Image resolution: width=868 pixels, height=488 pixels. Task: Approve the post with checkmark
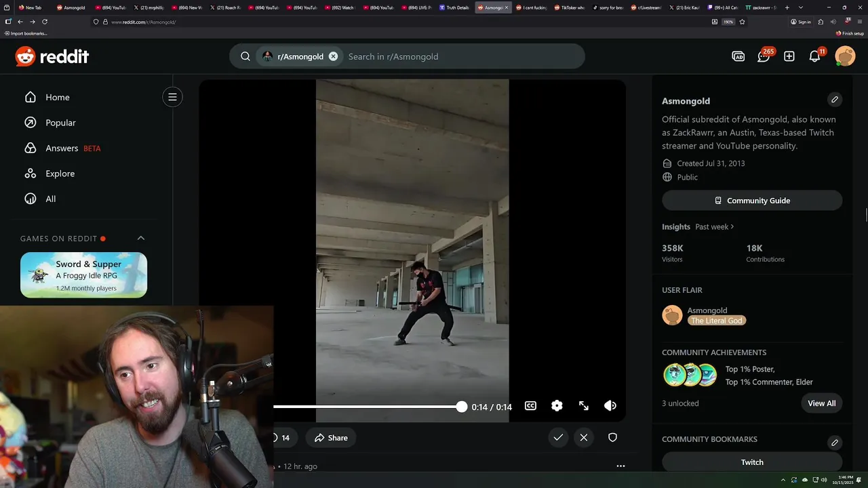558,438
